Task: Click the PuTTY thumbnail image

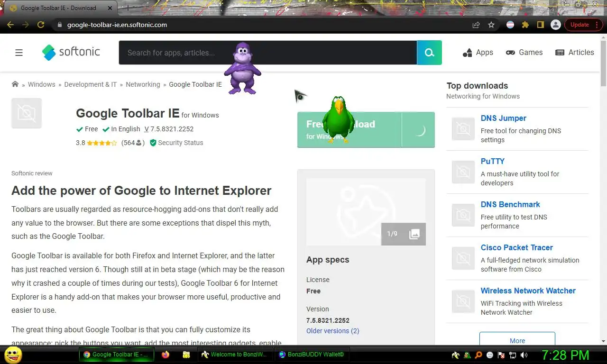Action: [x=463, y=172]
